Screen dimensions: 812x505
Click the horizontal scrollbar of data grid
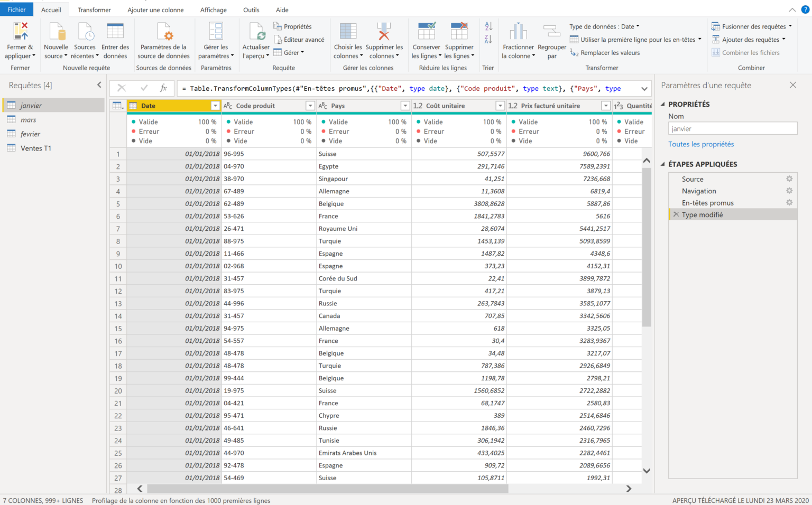(328, 489)
